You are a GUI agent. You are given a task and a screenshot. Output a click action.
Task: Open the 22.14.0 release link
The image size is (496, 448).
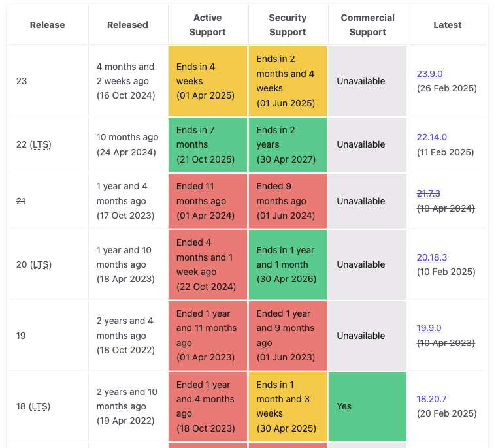[431, 137]
